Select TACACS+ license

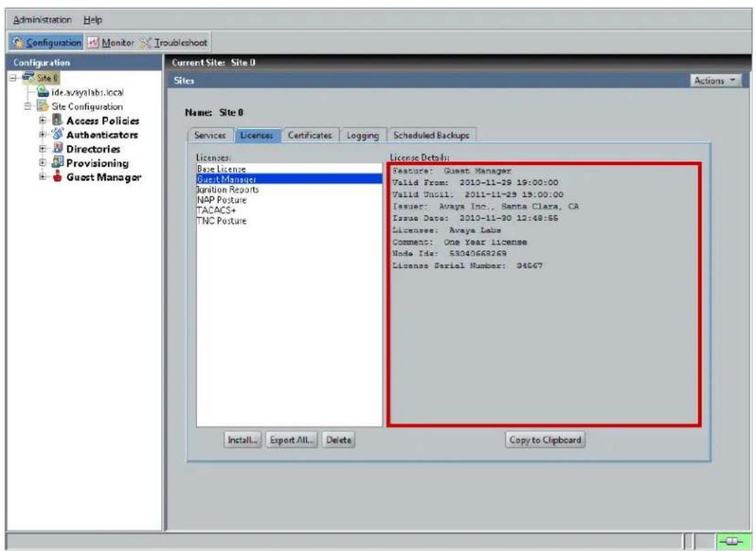tap(289, 210)
